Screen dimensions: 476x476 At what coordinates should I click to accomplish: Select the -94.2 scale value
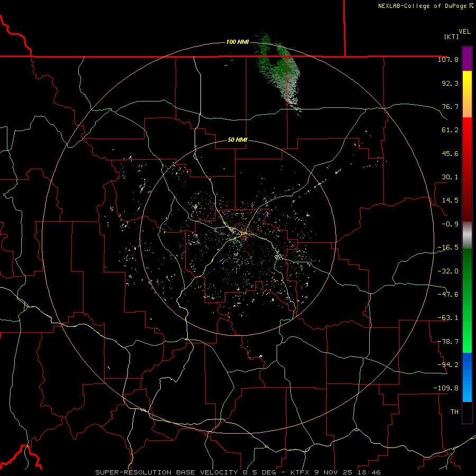click(448, 364)
